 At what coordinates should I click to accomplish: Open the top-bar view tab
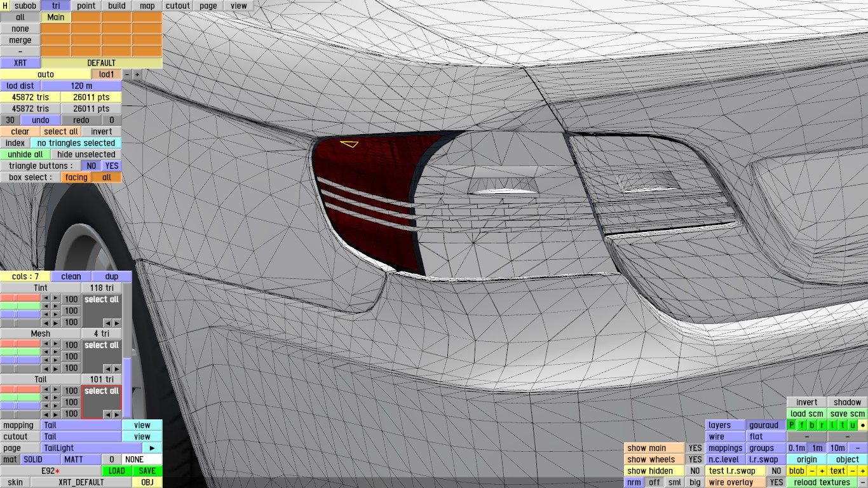[x=239, y=6]
